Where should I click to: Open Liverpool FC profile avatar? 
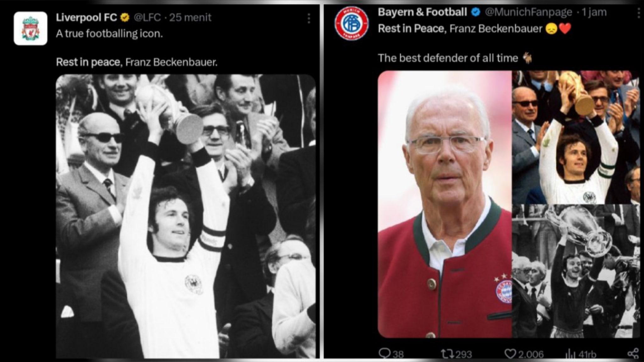click(x=31, y=29)
